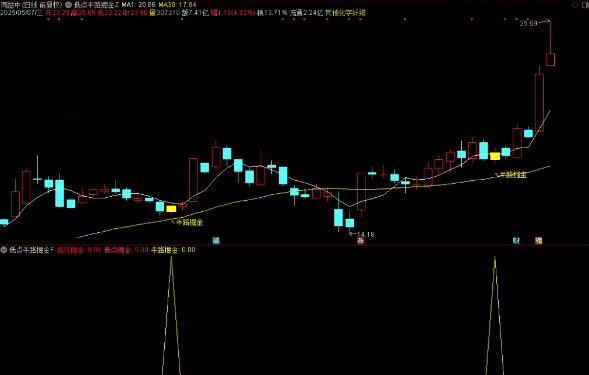Click the sub-chart indicator settings circle icon
The height and width of the screenshot is (375, 589).
pos(4,249)
